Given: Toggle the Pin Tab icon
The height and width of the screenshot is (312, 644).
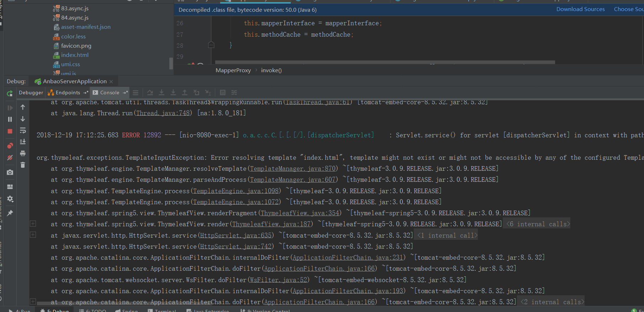Looking at the screenshot, I should point(10,213).
